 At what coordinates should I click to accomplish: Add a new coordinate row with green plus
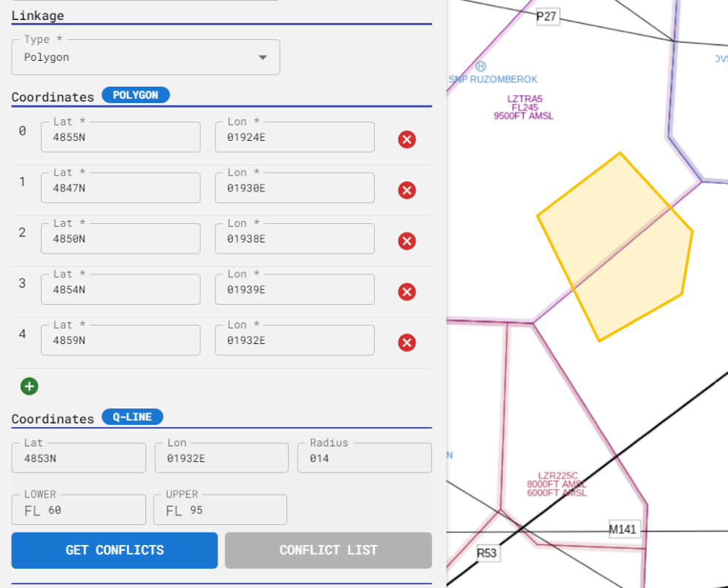29,386
